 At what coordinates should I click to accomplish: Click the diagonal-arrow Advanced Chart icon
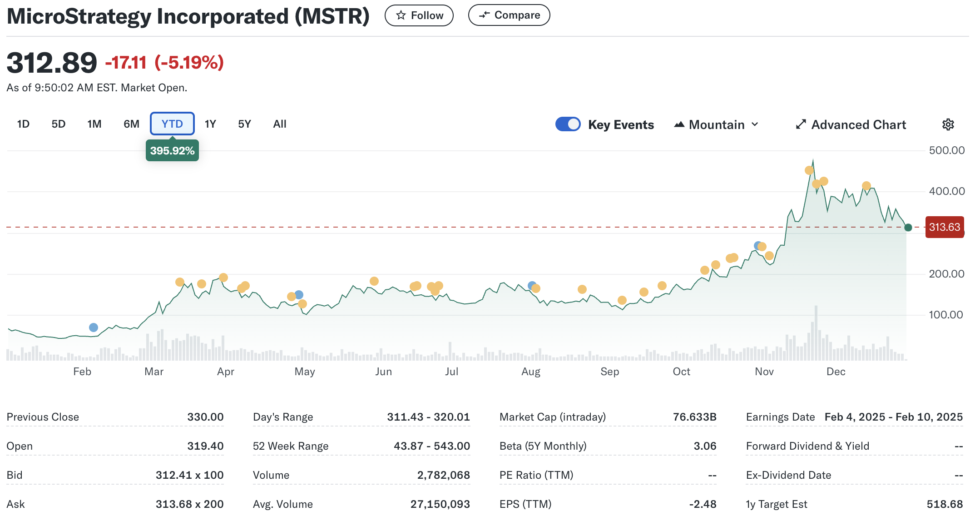point(802,124)
